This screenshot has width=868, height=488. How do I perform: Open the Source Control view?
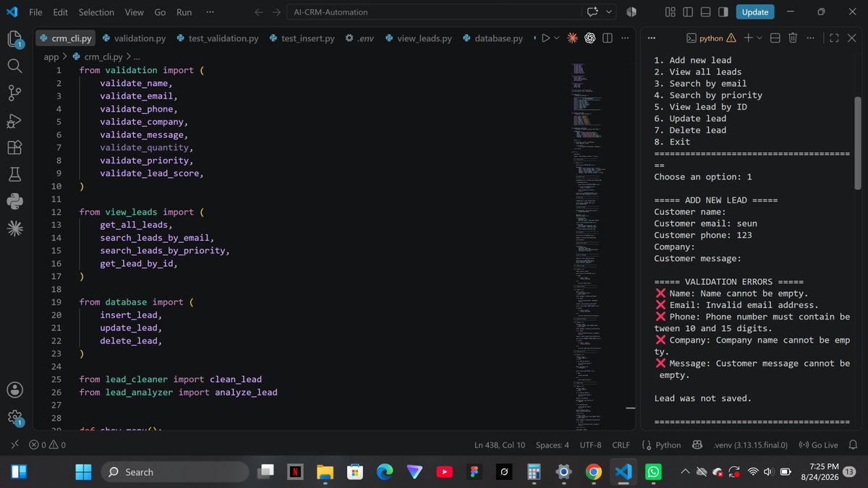15,93
